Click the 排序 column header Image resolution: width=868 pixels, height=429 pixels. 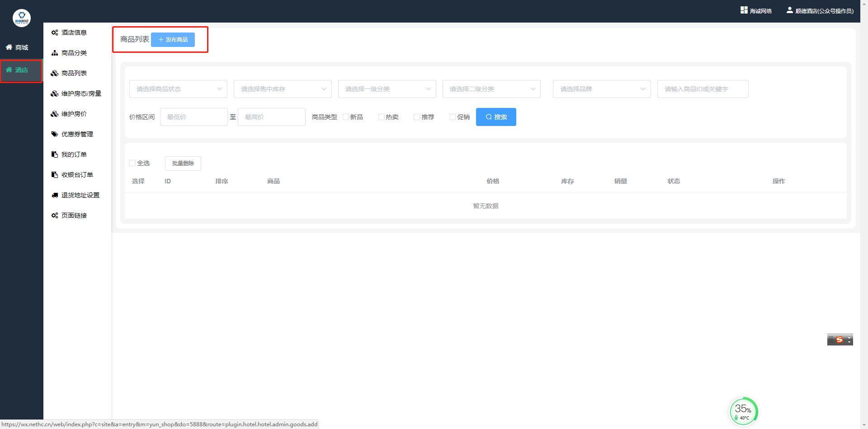coord(222,181)
